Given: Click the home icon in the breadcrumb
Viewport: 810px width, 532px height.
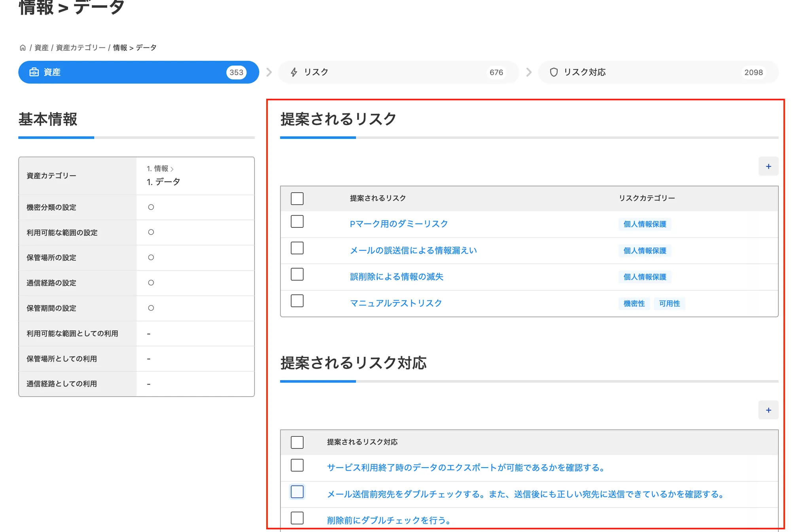Looking at the screenshot, I should pos(23,47).
